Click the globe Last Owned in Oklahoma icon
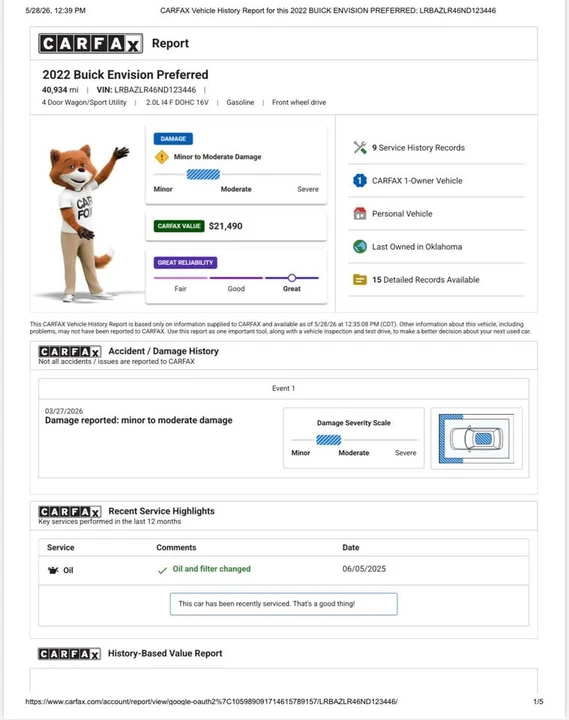The height and width of the screenshot is (720, 569). [x=360, y=247]
